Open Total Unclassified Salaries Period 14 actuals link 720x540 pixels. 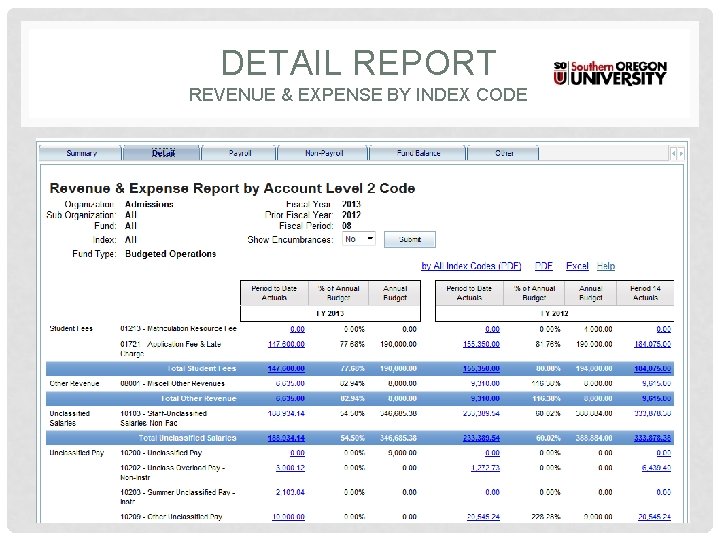(x=652, y=438)
